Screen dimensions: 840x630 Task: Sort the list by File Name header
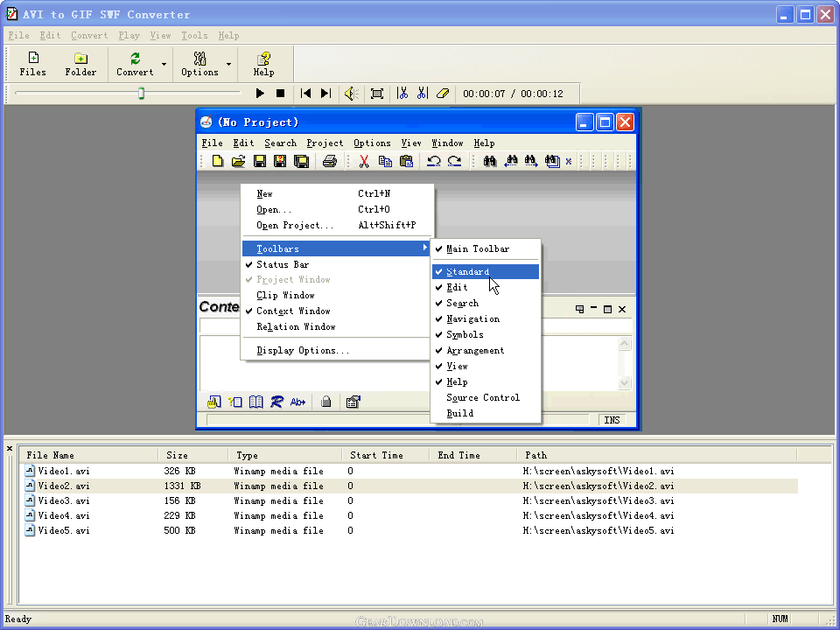pyautogui.click(x=89, y=455)
